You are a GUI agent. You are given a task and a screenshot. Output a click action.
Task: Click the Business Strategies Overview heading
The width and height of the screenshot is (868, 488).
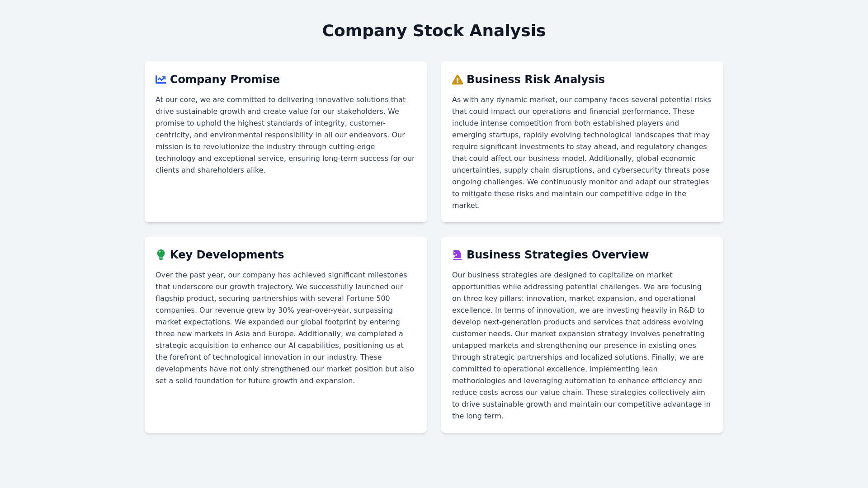click(557, 255)
